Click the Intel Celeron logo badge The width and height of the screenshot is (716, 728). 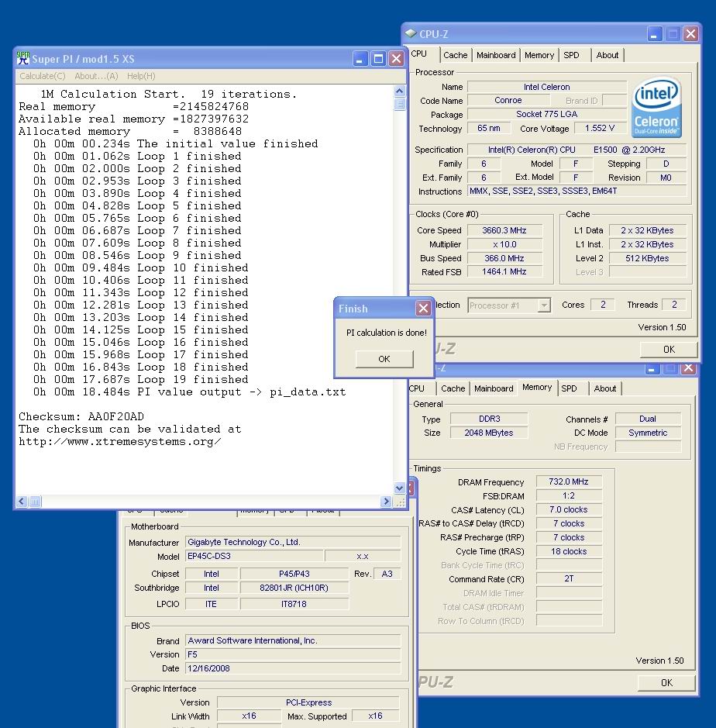coord(656,107)
